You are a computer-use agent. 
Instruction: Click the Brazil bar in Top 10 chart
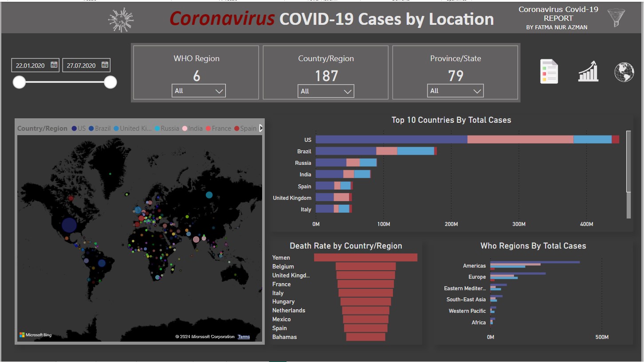(376, 151)
